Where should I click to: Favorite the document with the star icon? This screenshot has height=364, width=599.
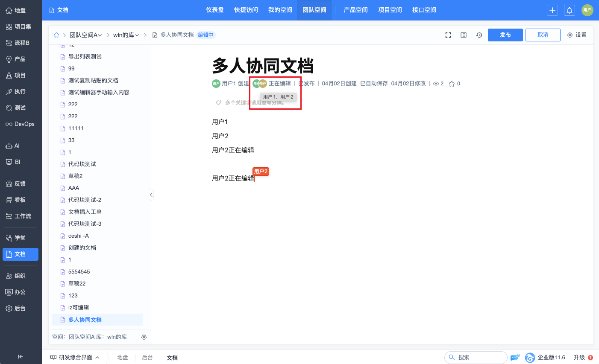(452, 84)
